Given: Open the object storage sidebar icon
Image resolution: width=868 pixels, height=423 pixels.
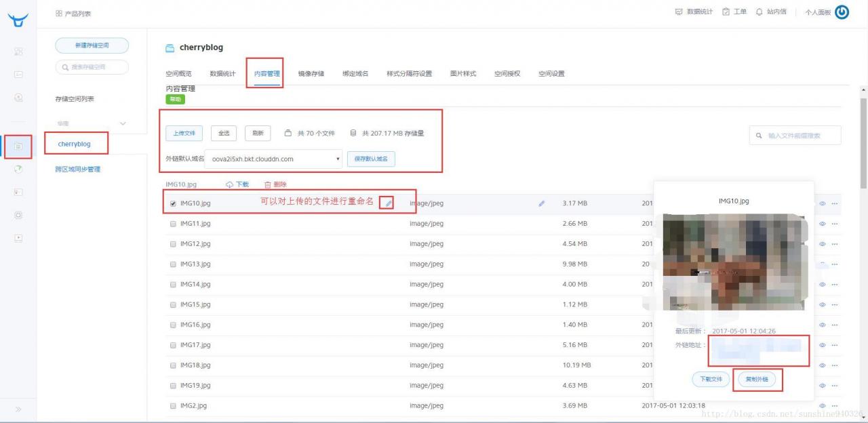Looking at the screenshot, I should [x=18, y=146].
